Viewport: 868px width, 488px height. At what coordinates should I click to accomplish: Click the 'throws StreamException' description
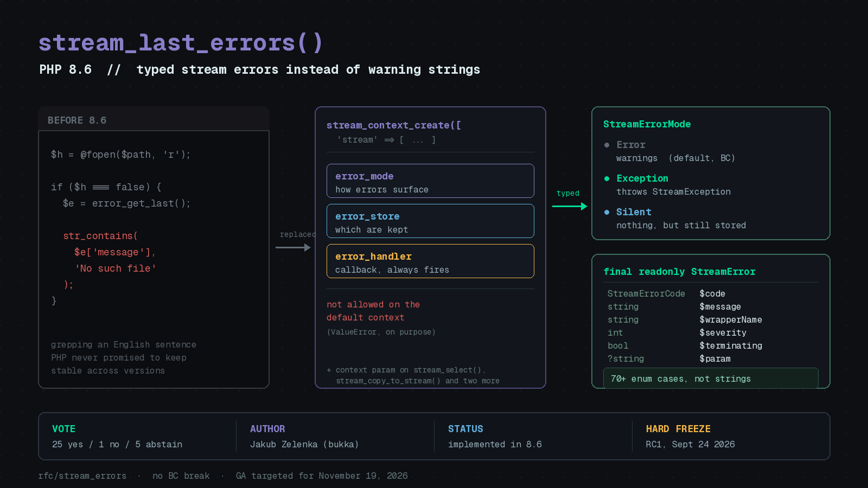[673, 192]
